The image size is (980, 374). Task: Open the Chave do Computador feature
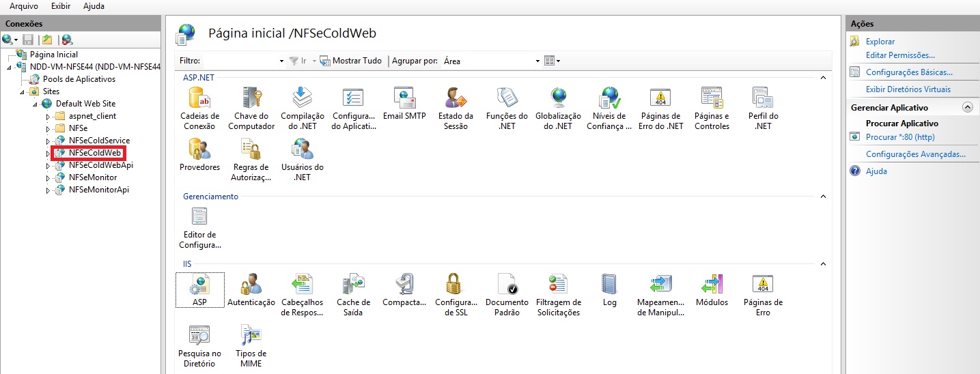coord(251,98)
